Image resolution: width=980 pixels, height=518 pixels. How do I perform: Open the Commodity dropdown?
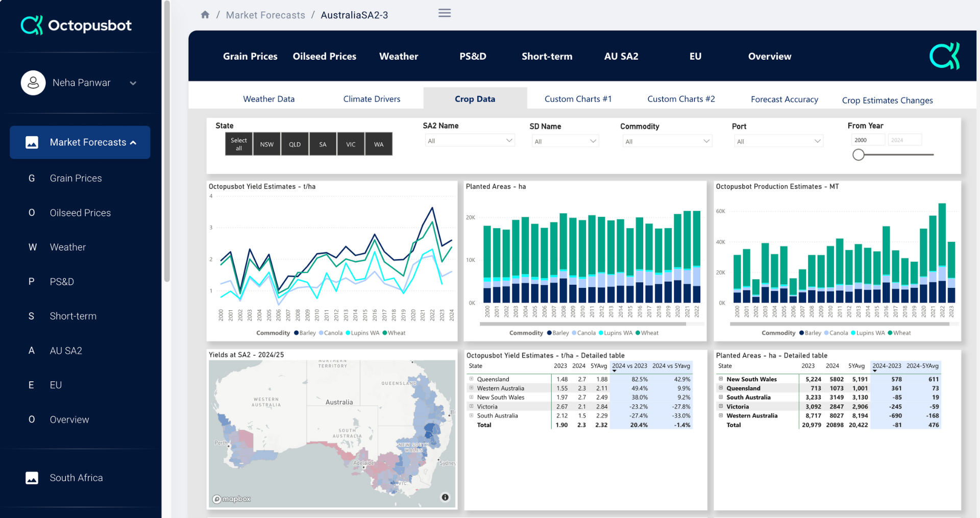click(x=667, y=141)
